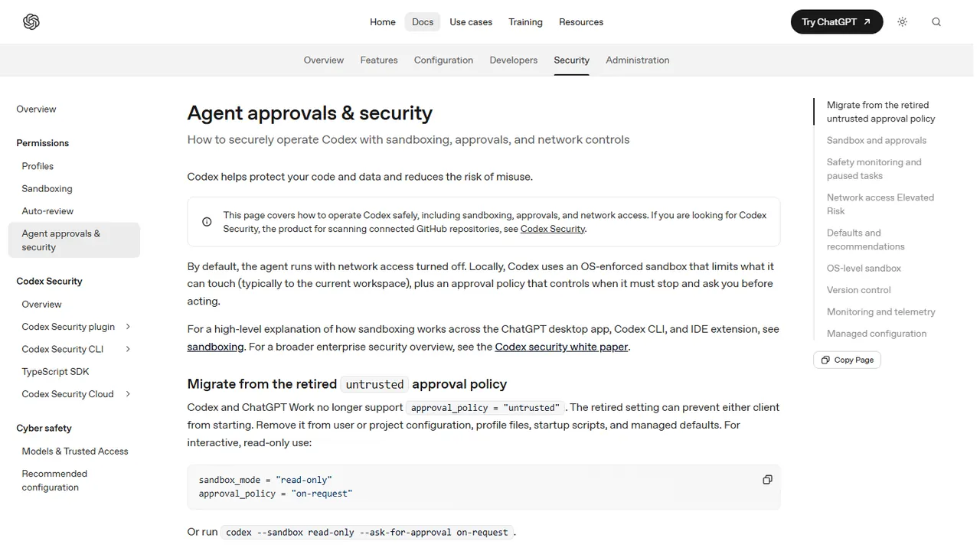Viewport: 980px width, 551px height.
Task: Expand the Codex Security CLI chevron
Action: point(128,349)
